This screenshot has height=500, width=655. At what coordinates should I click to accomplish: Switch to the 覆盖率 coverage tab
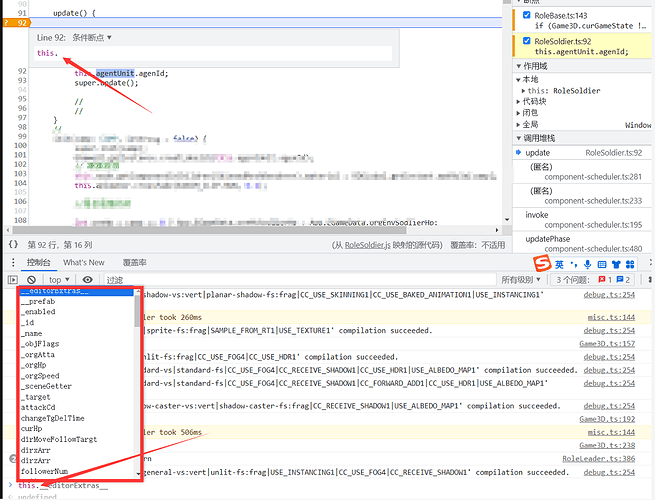coord(135,262)
